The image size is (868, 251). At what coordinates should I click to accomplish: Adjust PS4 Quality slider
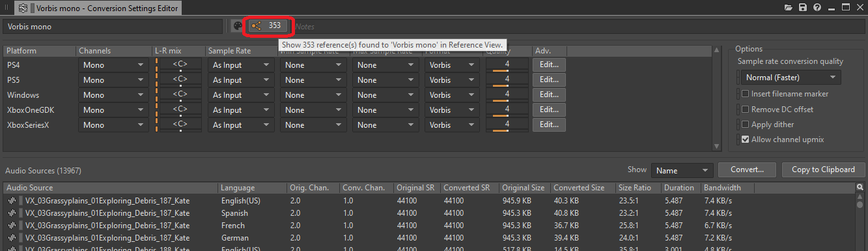click(507, 65)
